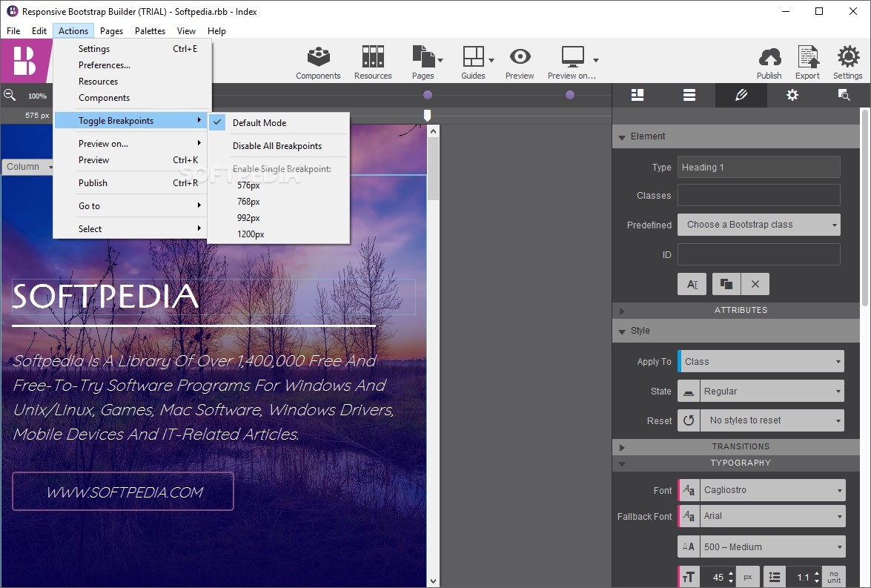Click the reset styles circular arrow icon
The width and height of the screenshot is (871, 588).
[689, 420]
